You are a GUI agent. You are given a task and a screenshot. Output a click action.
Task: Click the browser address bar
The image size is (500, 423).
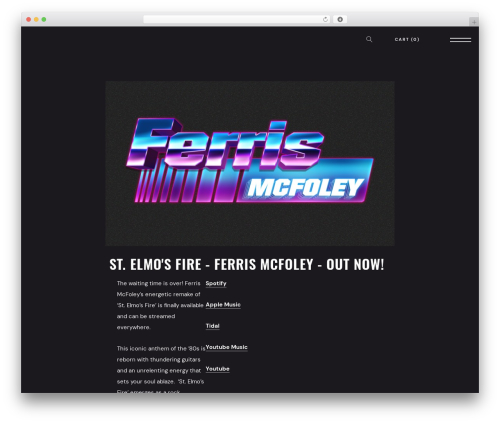click(237, 20)
